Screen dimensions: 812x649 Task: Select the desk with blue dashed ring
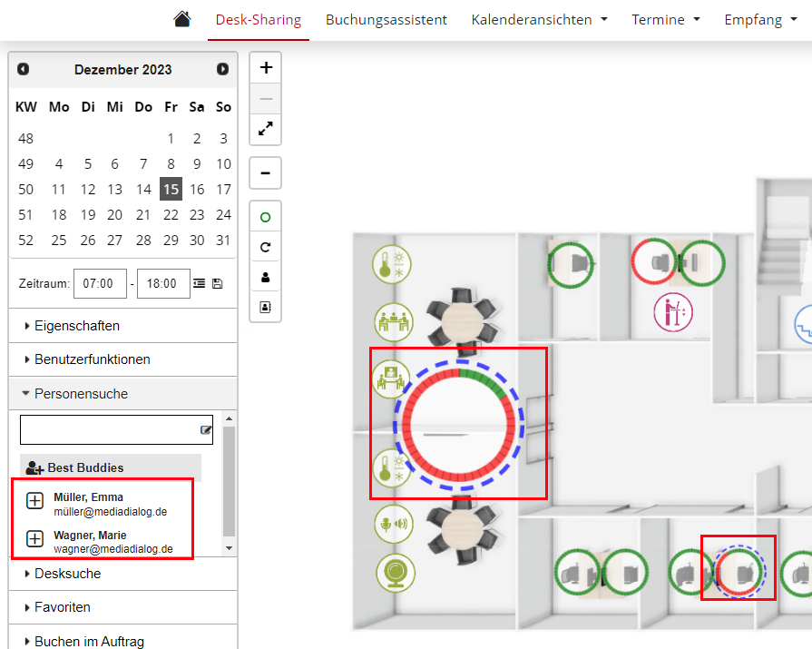(739, 571)
